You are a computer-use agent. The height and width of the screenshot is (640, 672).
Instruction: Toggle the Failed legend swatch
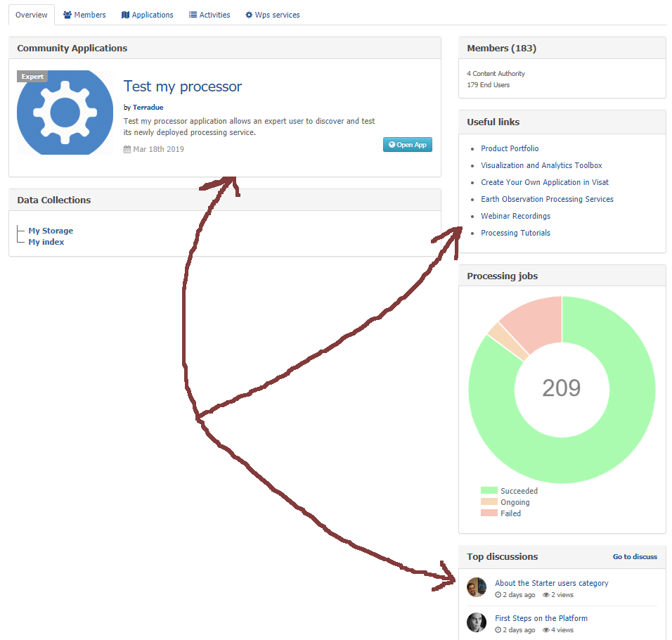tap(489, 513)
